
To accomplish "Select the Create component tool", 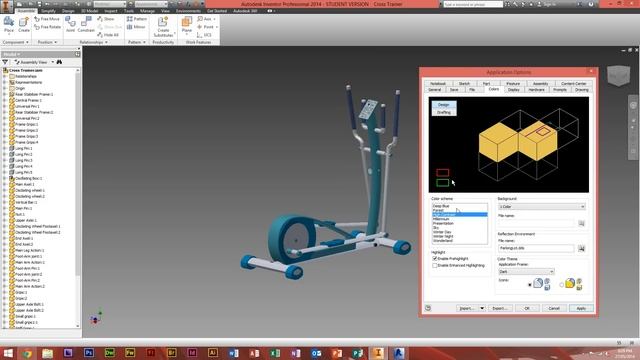I will [x=24, y=25].
